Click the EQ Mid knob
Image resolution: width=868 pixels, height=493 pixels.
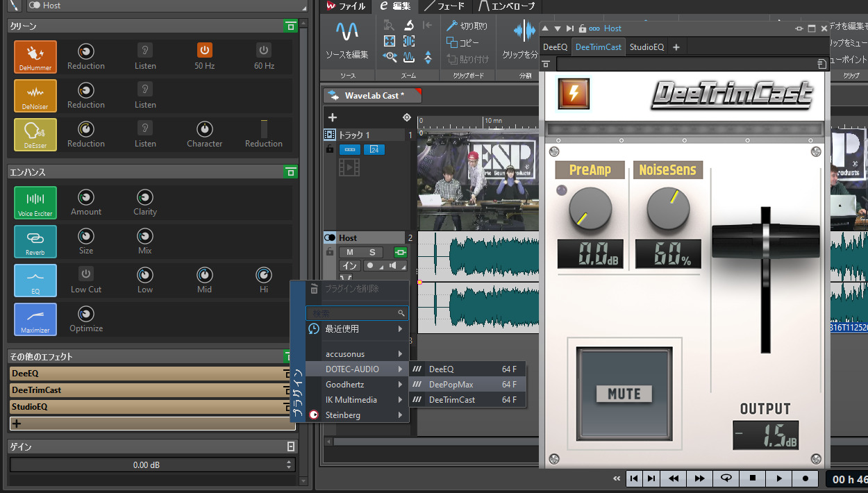(x=205, y=275)
